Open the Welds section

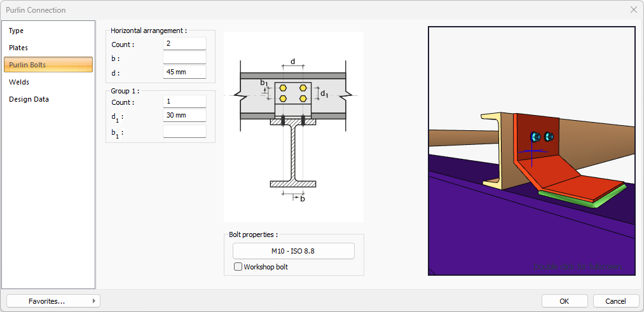click(x=19, y=82)
